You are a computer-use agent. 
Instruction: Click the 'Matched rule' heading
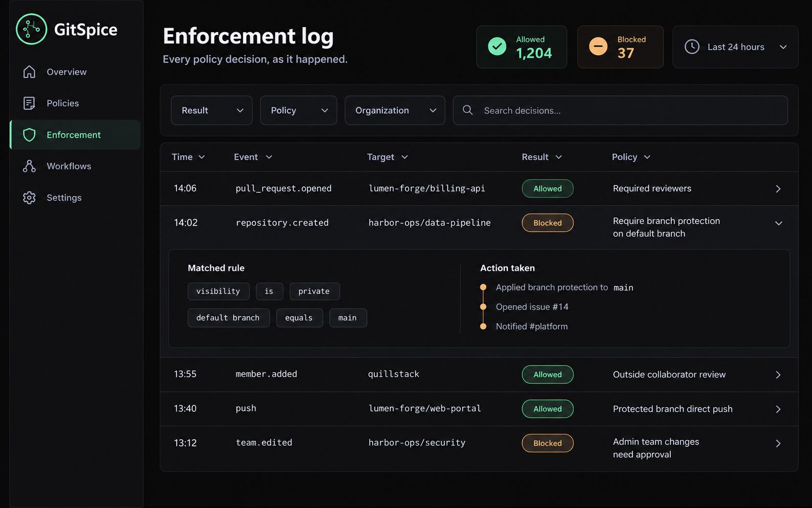point(216,268)
